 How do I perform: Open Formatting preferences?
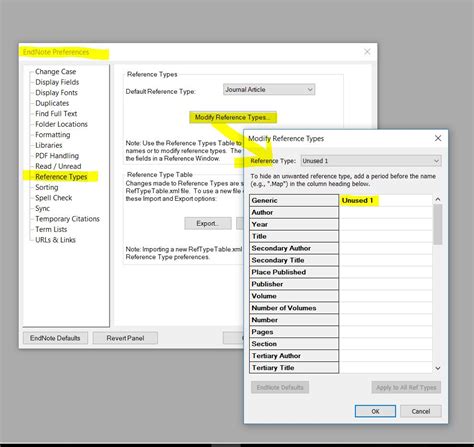(x=53, y=135)
